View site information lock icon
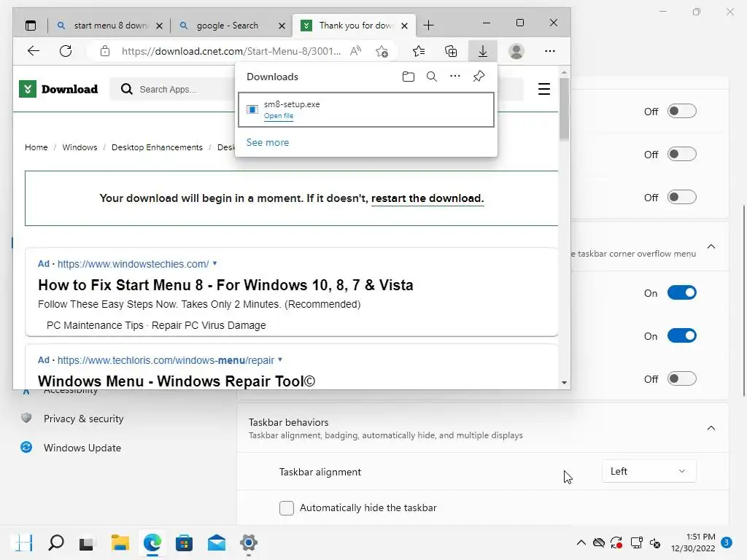747x560 pixels. (105, 51)
